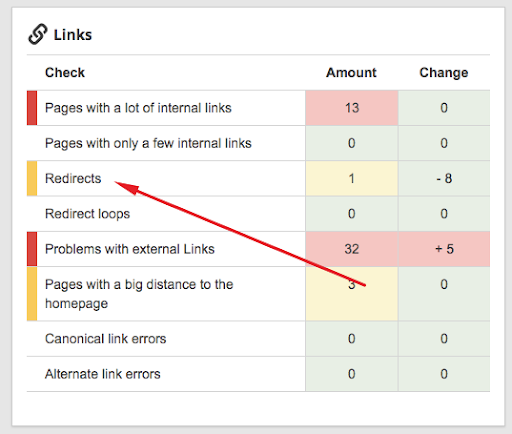Click red severity marker for external Links row
Screen dimensions: 512x434
point(32,249)
